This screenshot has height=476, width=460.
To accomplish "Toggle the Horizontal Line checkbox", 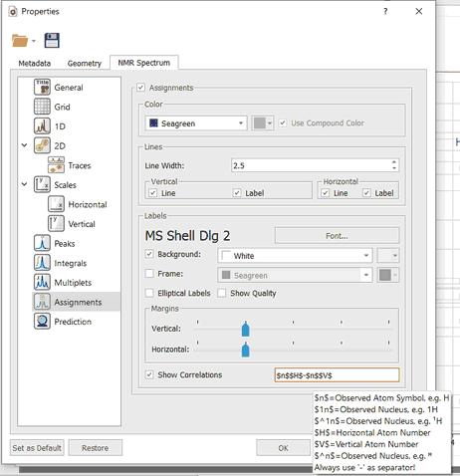I will pos(325,193).
